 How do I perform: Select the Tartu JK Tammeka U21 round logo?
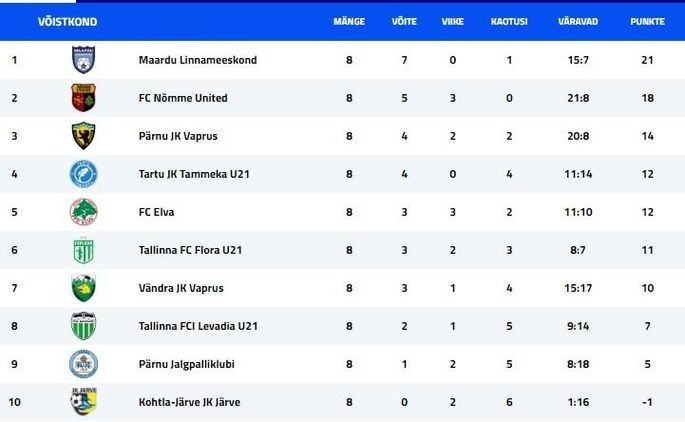[83, 174]
